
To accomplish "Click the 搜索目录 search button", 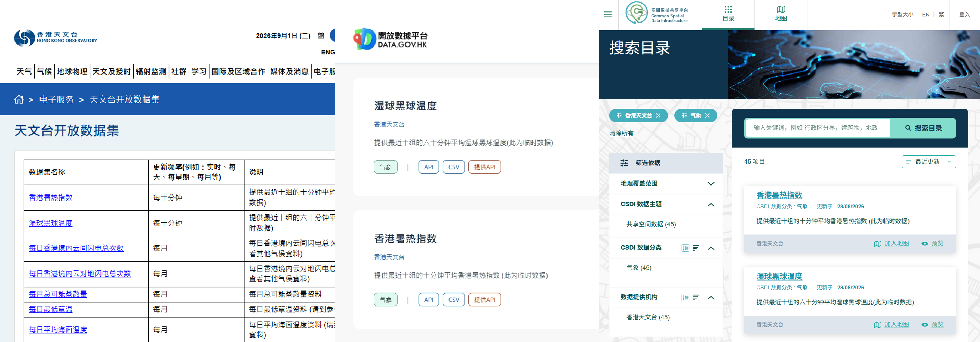I will 923,128.
